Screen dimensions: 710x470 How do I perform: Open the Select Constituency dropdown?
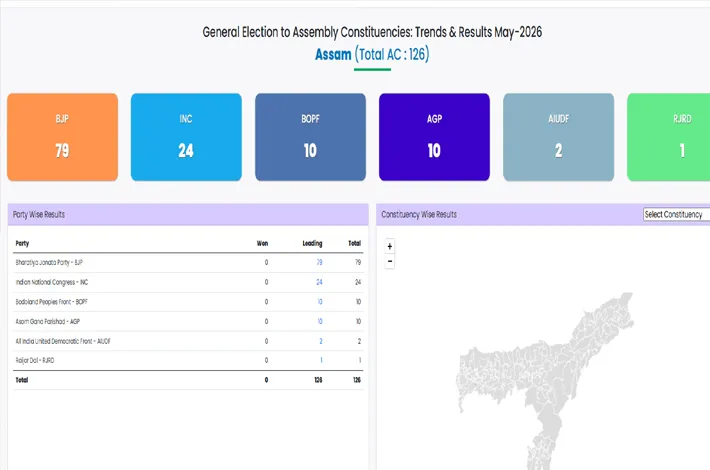(676, 214)
